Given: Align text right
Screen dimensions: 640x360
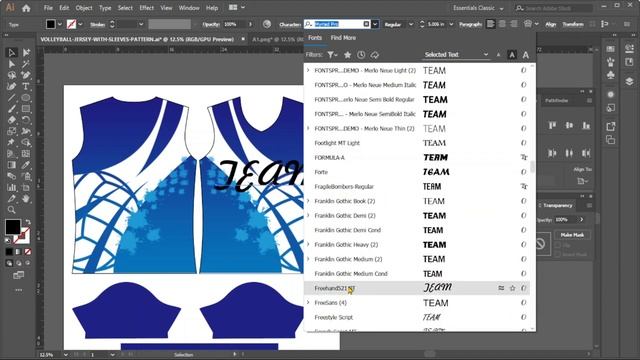Looking at the screenshot, I should pyautogui.click(x=514, y=24).
